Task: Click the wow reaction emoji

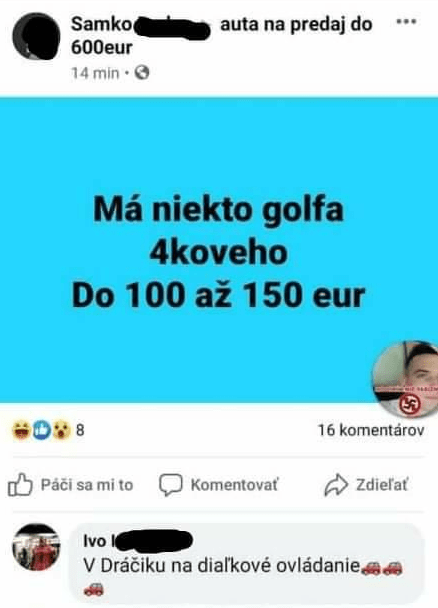Action: tap(62, 430)
